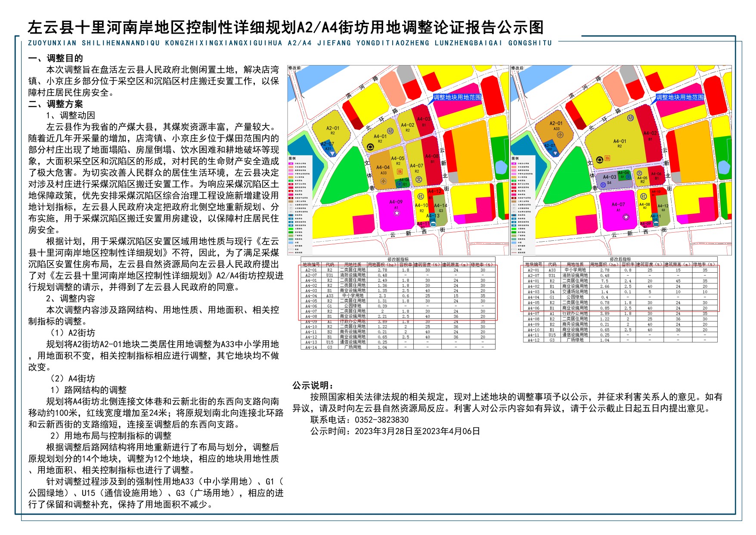Image resolution: width=756 pixels, height=535 pixels.
Task: Click the 调整地块用地范围 callout label
Action: point(457,97)
